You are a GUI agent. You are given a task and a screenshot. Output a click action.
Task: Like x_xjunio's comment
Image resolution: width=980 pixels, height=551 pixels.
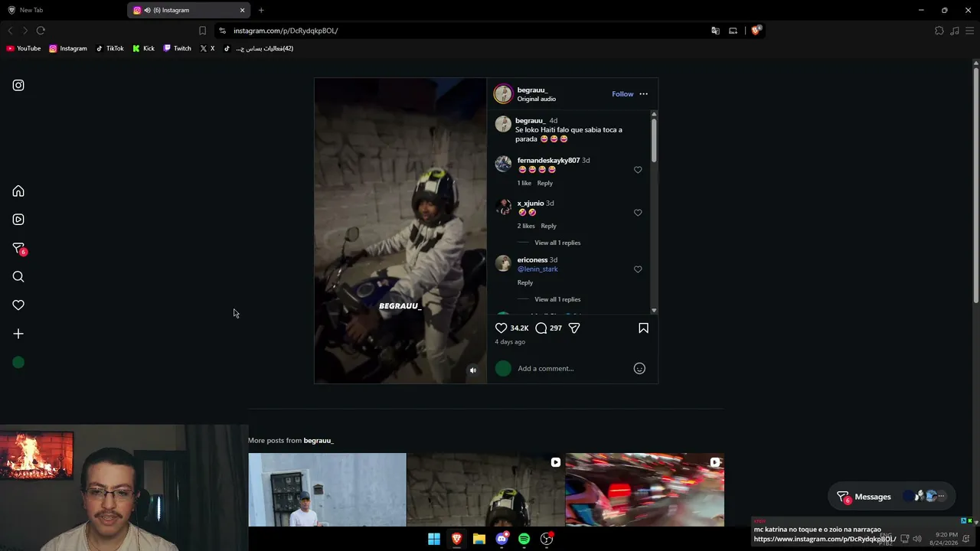point(638,213)
